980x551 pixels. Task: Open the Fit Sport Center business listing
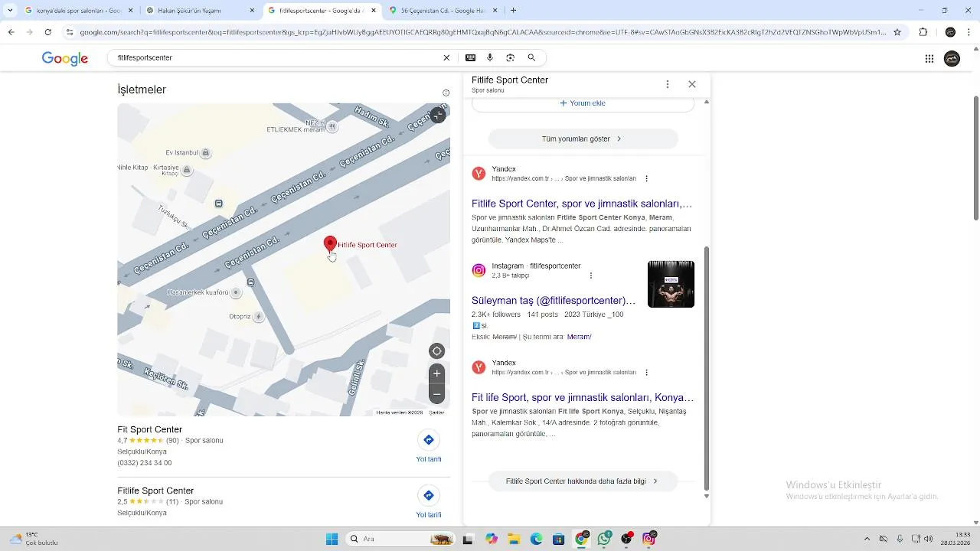pos(150,429)
